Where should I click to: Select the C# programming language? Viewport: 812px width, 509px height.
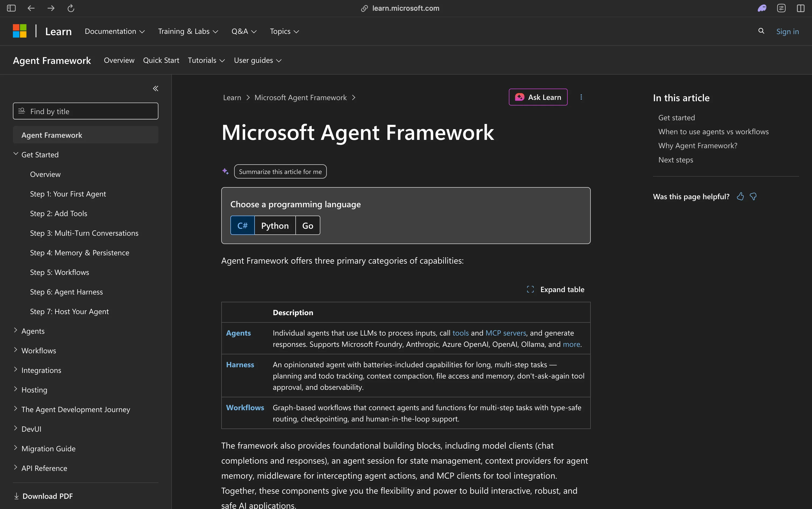(242, 225)
